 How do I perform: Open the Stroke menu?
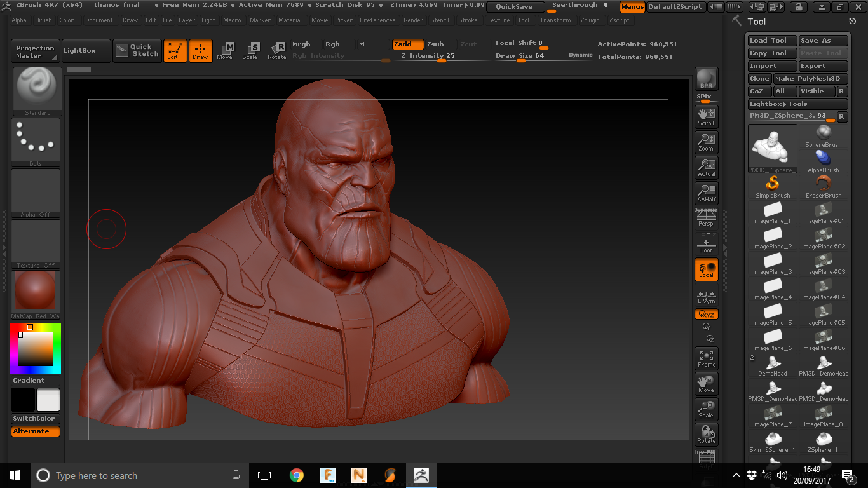pos(468,20)
